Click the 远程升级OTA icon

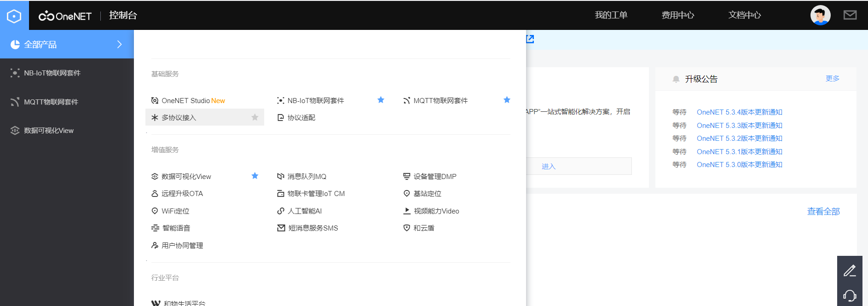[155, 194]
